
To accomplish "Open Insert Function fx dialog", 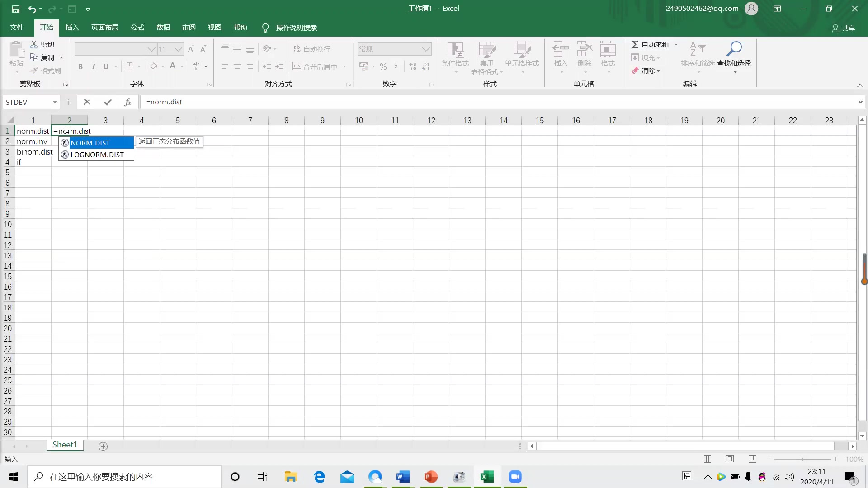I will click(127, 102).
